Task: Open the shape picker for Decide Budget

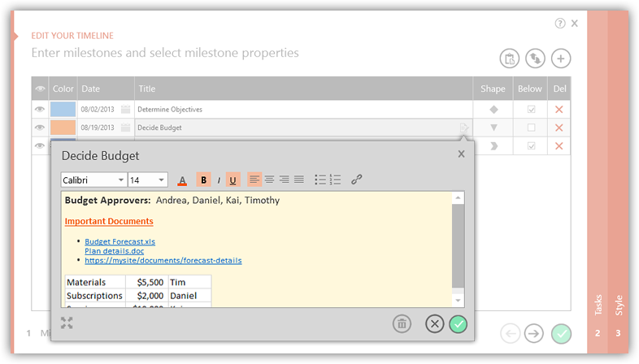Action: pos(493,128)
